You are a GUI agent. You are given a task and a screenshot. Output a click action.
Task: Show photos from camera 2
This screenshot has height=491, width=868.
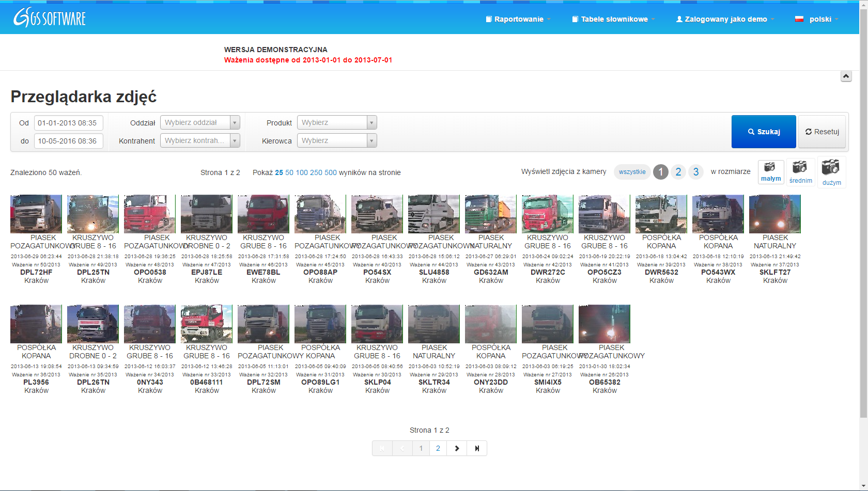(x=678, y=172)
